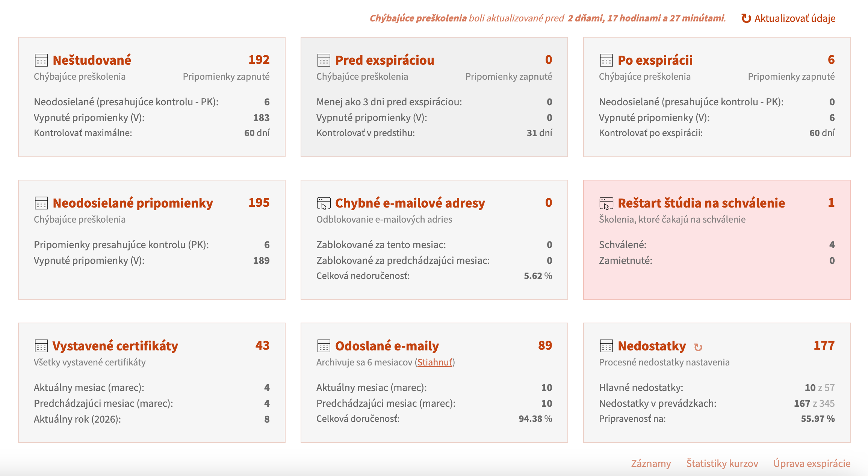Open Úprava exspirácie link
Viewport: 868px width, 476px height.
(x=812, y=463)
